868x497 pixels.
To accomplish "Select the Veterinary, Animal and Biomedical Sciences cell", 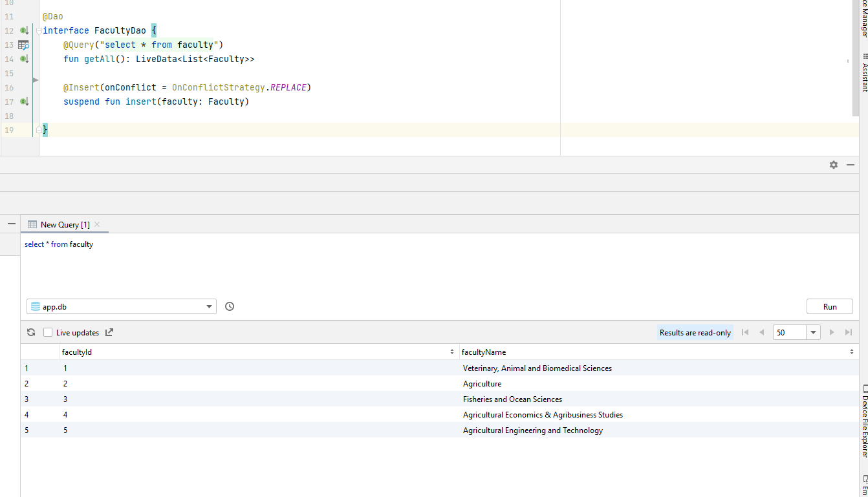I will pos(658,368).
